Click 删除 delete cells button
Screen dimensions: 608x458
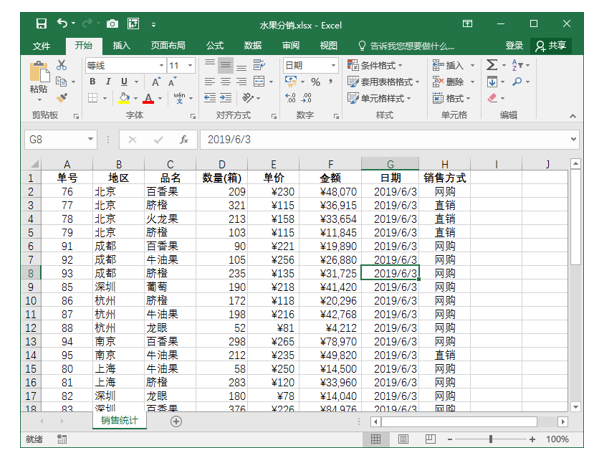point(454,82)
